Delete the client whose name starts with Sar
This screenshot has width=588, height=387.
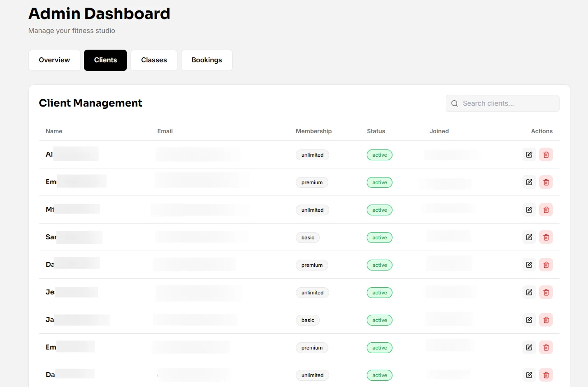[x=546, y=237]
